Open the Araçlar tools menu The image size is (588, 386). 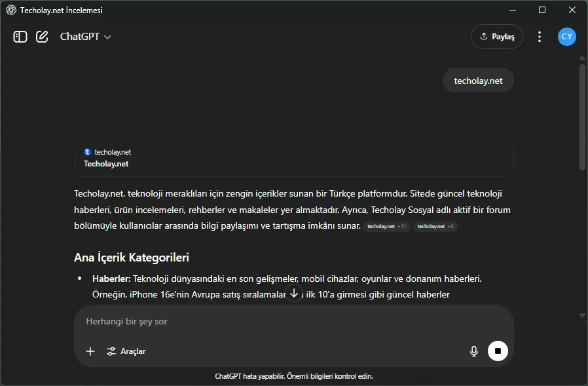pyautogui.click(x=126, y=351)
